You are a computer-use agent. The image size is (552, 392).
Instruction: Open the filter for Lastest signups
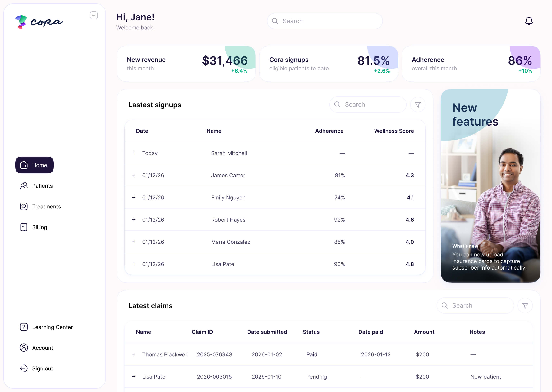pyautogui.click(x=418, y=104)
